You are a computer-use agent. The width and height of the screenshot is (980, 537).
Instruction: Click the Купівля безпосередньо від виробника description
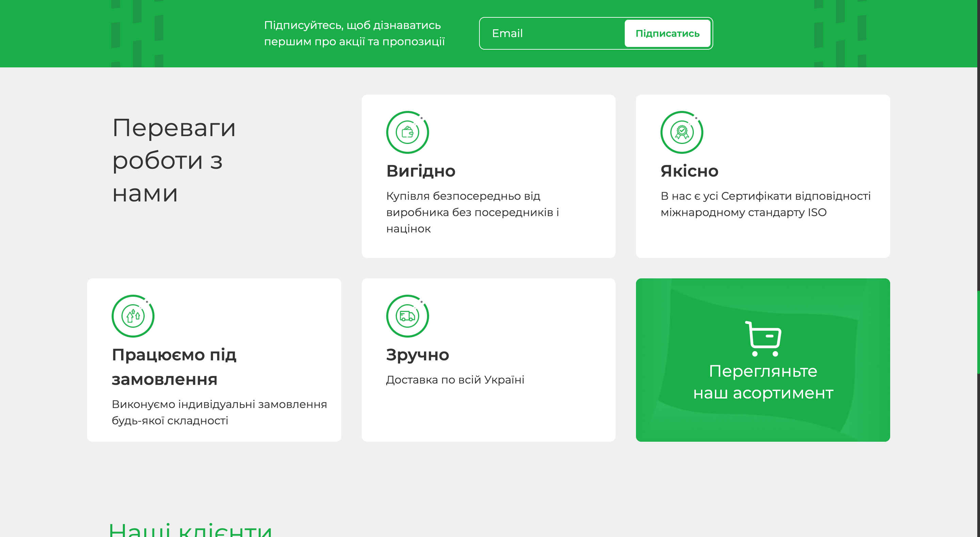[473, 212]
